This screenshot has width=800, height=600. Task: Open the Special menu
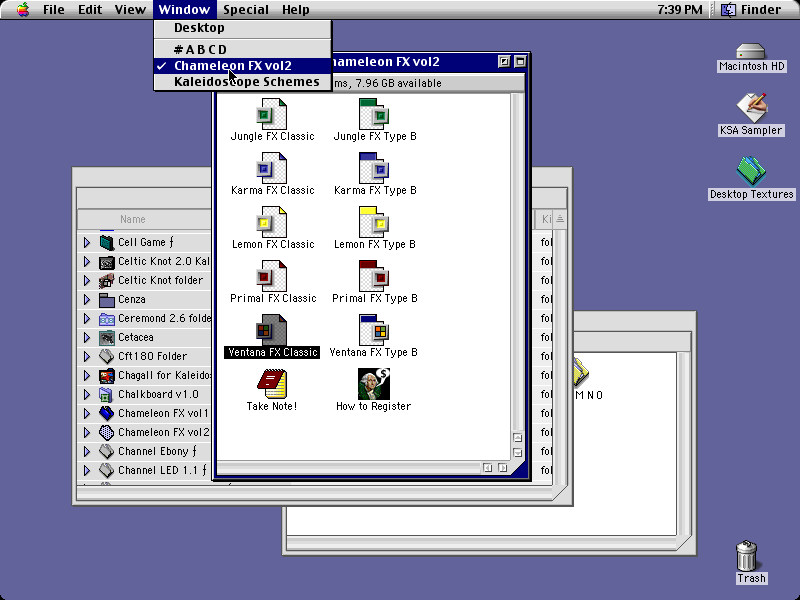click(x=246, y=10)
